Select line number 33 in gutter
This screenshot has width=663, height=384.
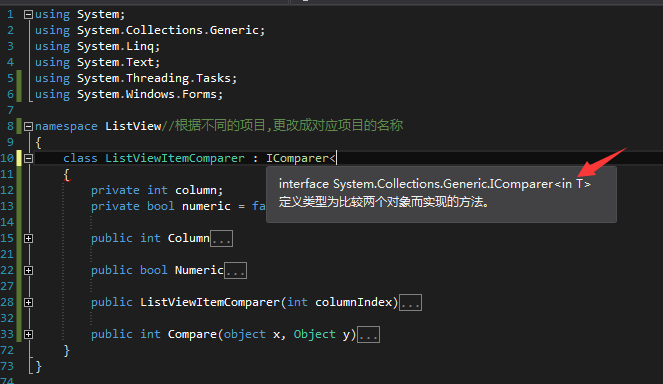click(7, 334)
